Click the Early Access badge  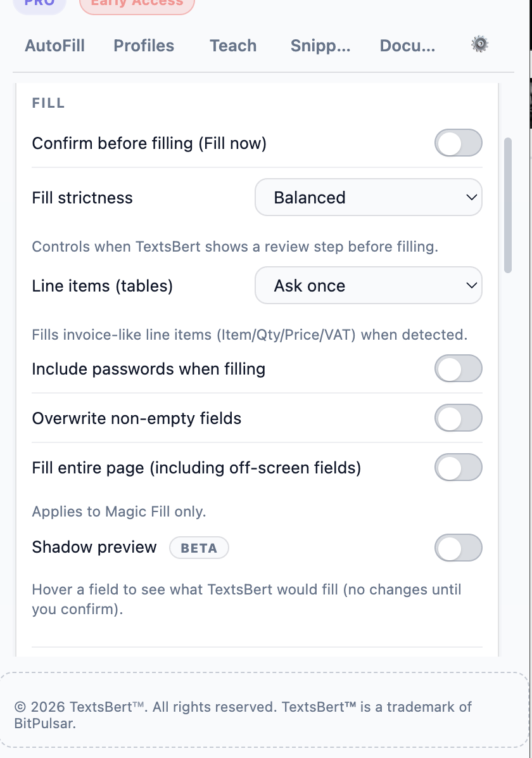pos(137,5)
